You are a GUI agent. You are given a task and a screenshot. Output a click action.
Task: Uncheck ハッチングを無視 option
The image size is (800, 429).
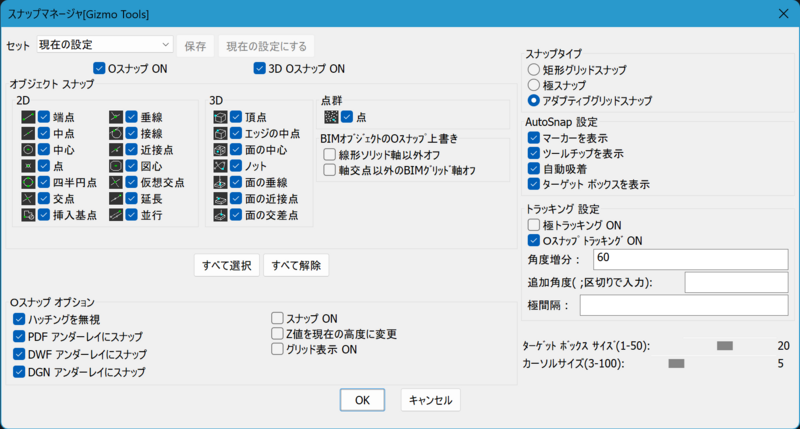click(x=19, y=318)
